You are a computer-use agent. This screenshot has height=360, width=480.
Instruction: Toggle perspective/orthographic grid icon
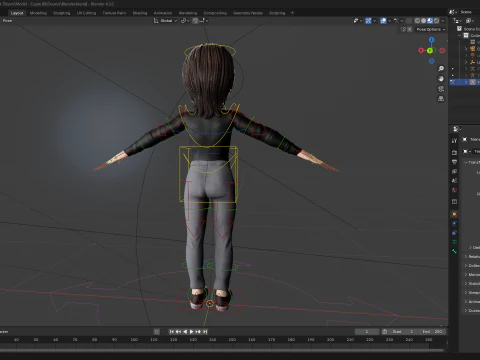[x=441, y=99]
